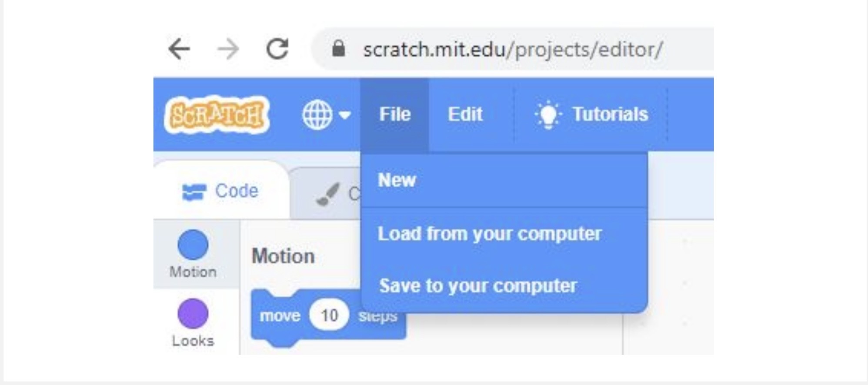Click the Scratch logo
Screen dimensions: 868x385
point(217,115)
